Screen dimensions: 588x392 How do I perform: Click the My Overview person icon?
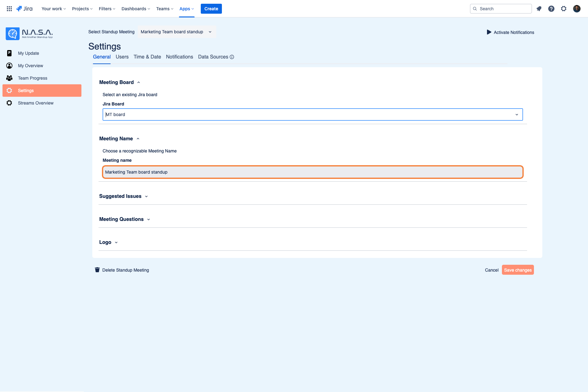click(9, 66)
